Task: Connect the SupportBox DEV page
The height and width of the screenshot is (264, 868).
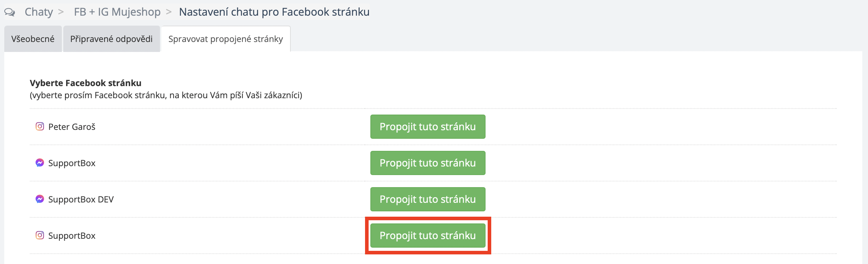Action: [x=428, y=199]
